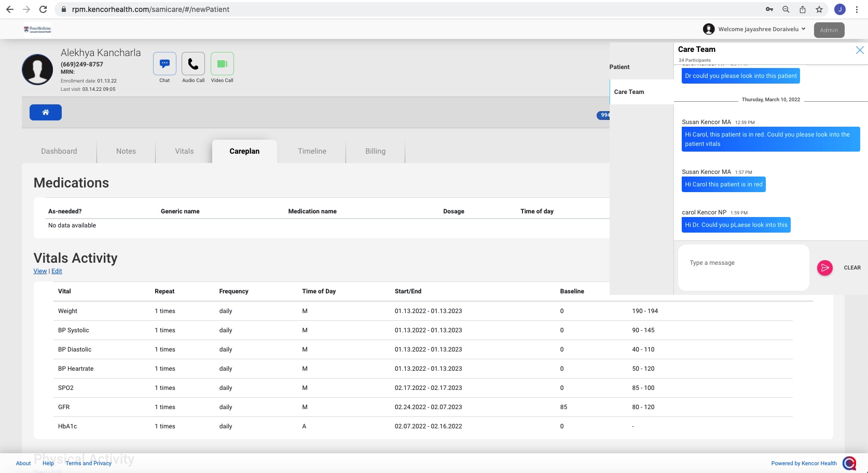
Task: Click the BP Diastolic row label
Action: point(75,349)
